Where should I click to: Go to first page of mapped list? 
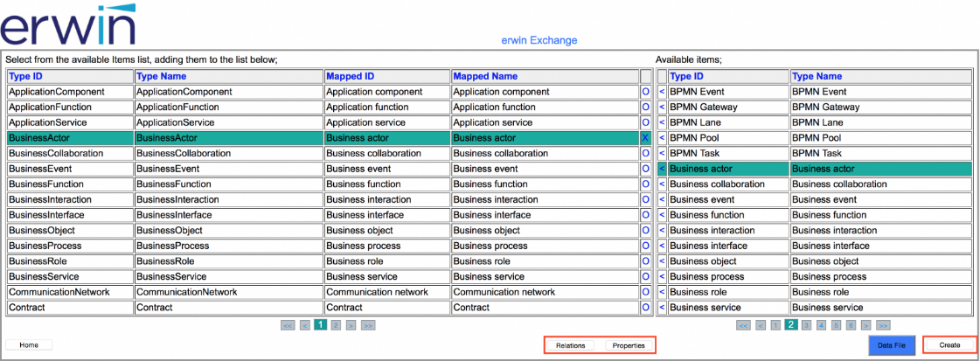pyautogui.click(x=288, y=325)
